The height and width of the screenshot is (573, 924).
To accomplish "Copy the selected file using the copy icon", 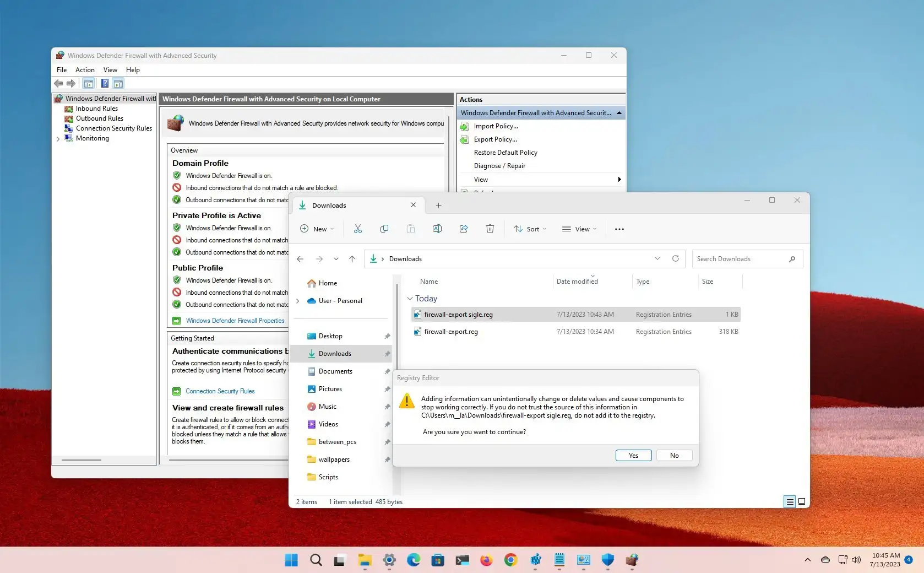I will pyautogui.click(x=384, y=229).
